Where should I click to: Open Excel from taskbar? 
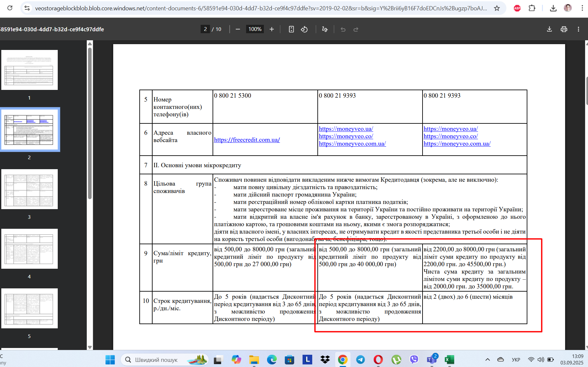click(x=449, y=360)
